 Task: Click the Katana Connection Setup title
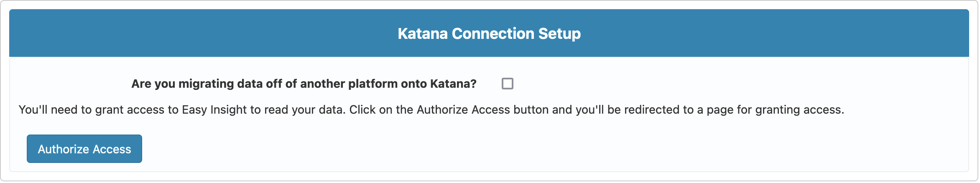489,33
